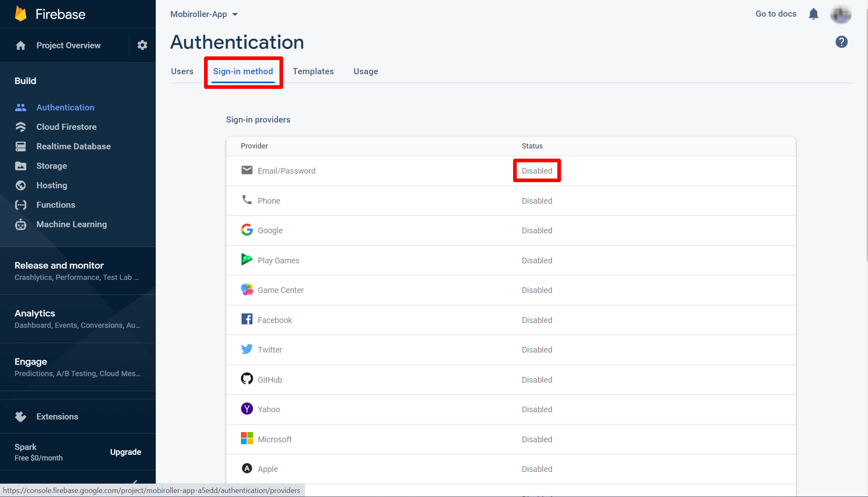Click the Facebook provider name
The image size is (868, 497).
(x=275, y=320)
